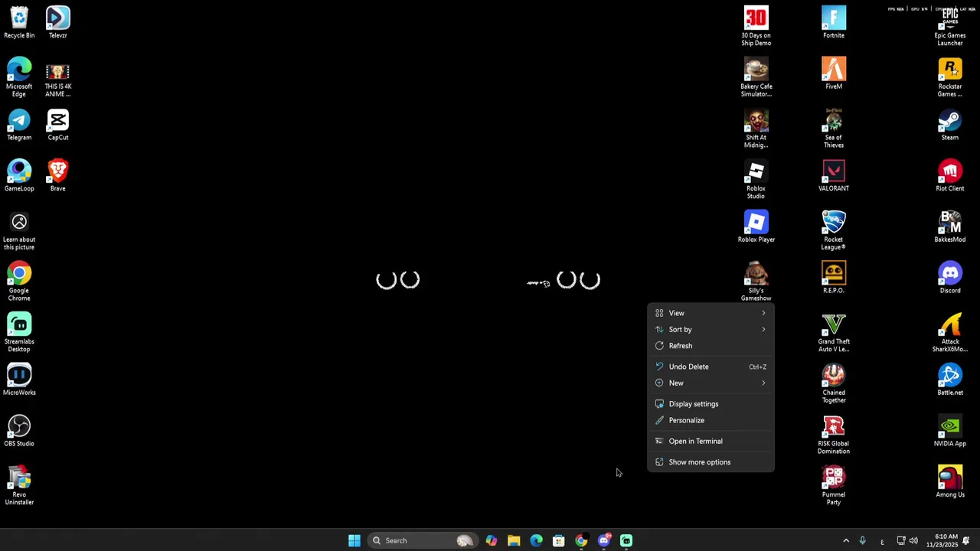Viewport: 980px width, 551px height.
Task: Click the microphone tray icon
Action: click(863, 540)
